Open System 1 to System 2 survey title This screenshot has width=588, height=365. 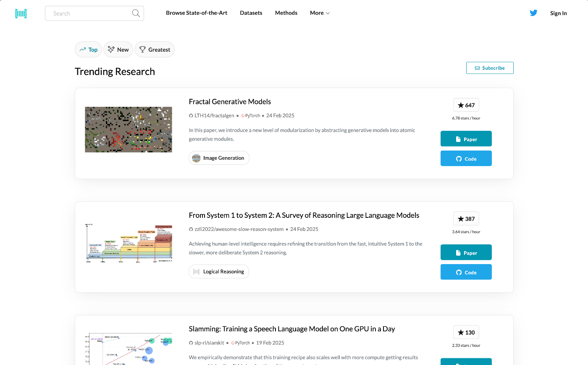click(304, 215)
